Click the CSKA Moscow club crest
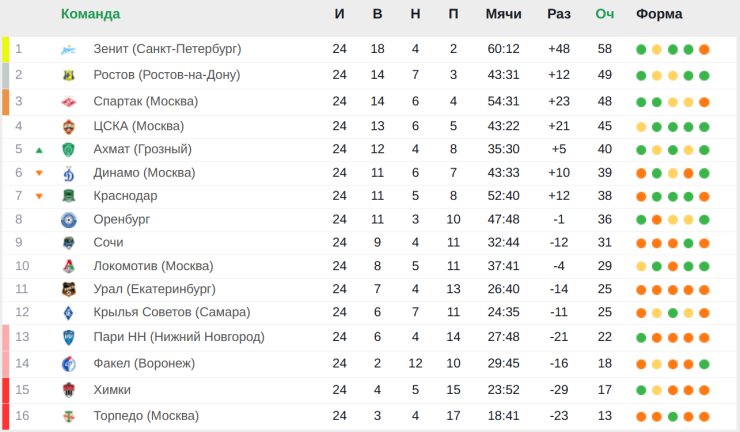 [68, 126]
